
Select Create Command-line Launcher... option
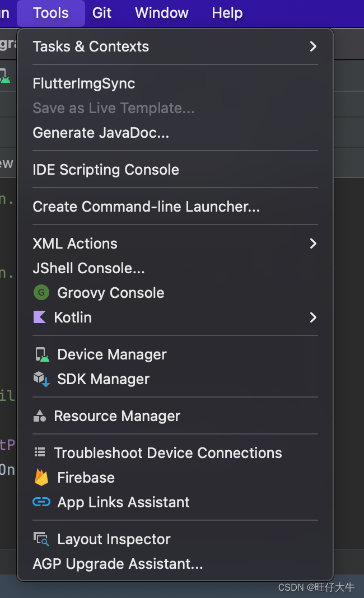146,207
